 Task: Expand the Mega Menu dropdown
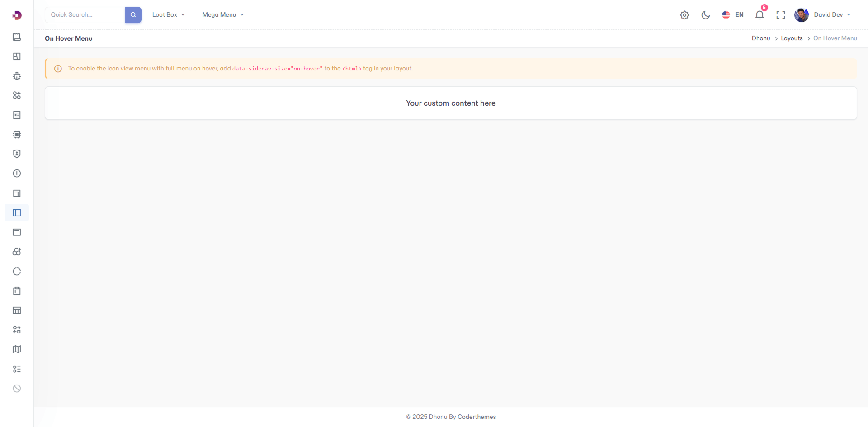pos(223,15)
